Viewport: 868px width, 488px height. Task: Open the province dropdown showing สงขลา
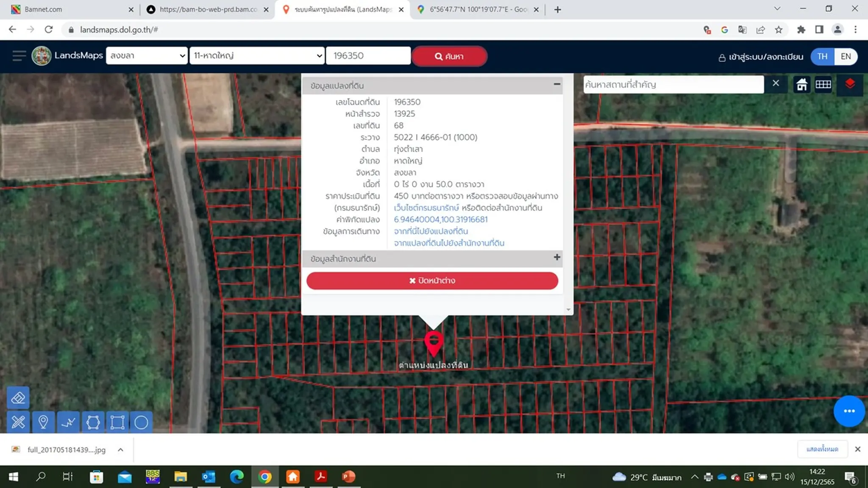(147, 55)
